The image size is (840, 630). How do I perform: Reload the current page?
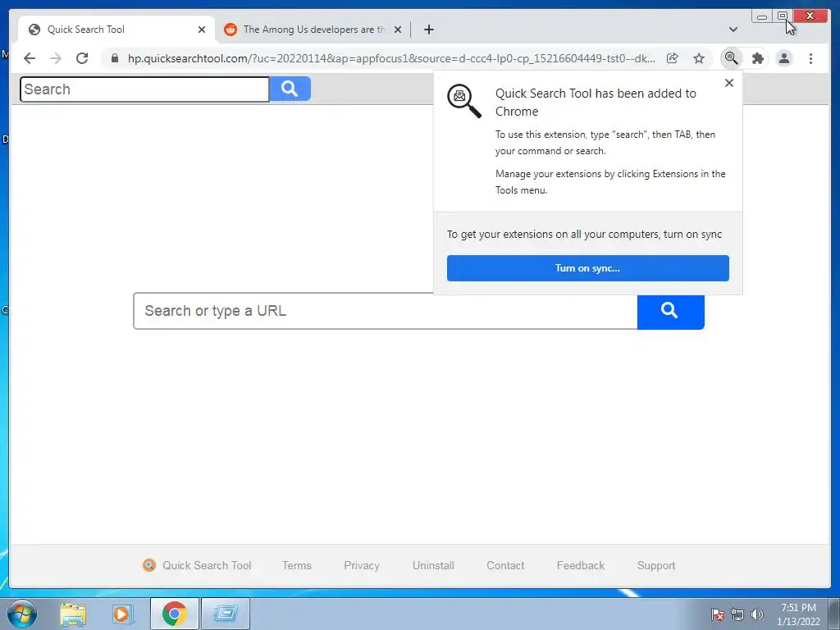82,58
